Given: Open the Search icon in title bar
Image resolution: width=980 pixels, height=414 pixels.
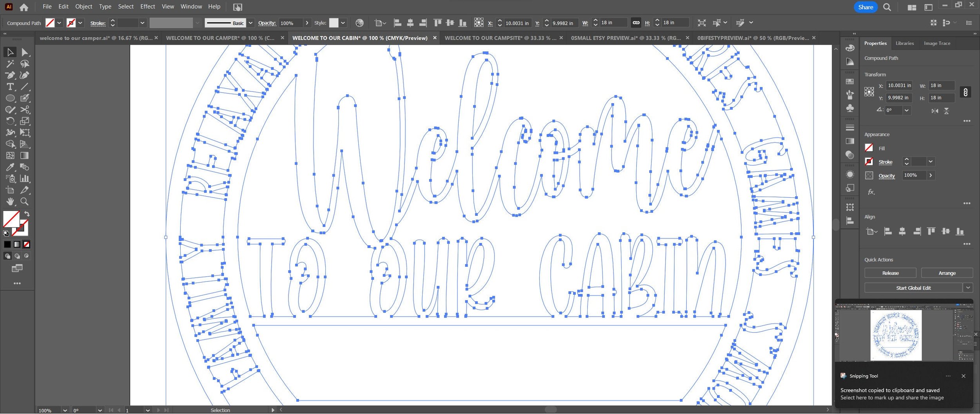Looking at the screenshot, I should point(887,7).
